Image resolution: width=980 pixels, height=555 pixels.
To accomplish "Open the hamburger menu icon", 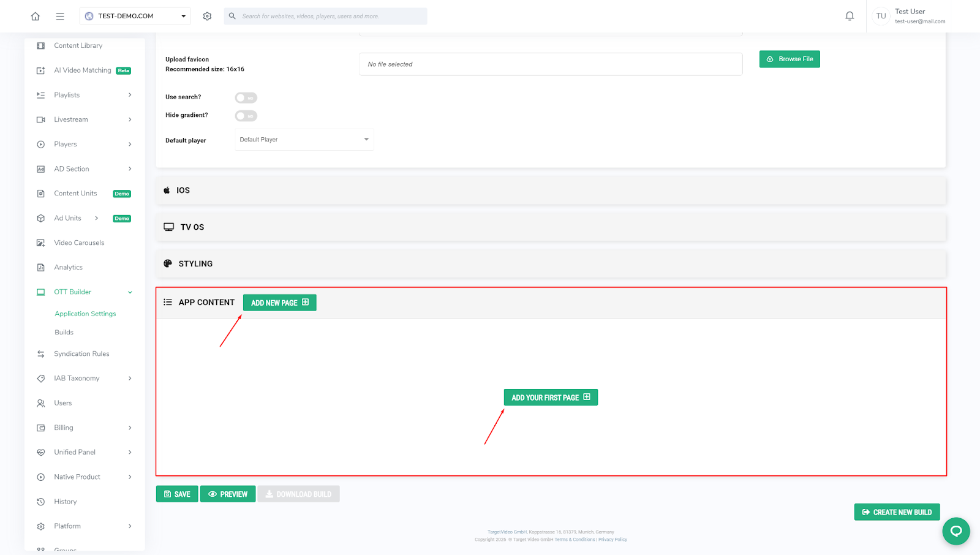I will [x=60, y=17].
